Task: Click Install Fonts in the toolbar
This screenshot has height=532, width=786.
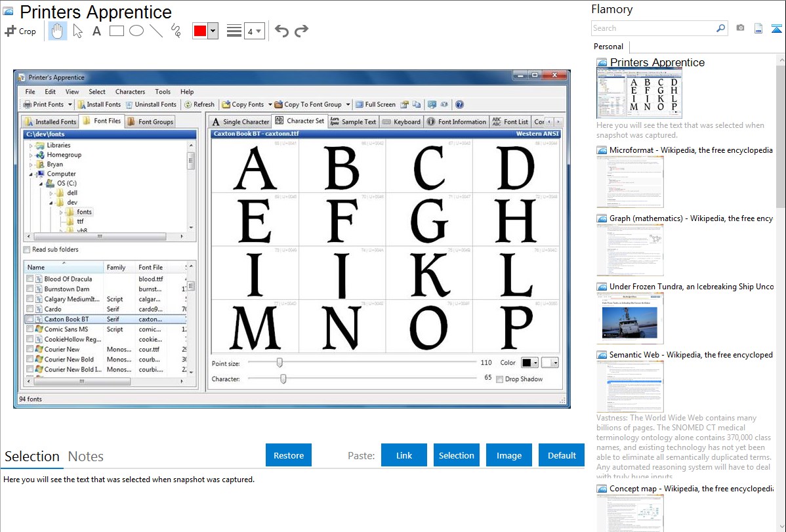Action: coord(99,104)
